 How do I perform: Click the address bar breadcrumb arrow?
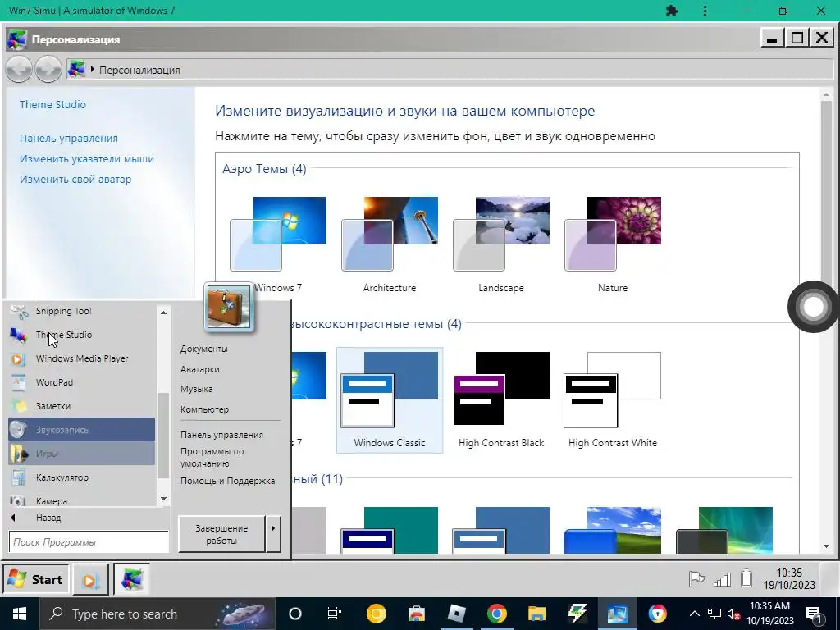coord(93,69)
